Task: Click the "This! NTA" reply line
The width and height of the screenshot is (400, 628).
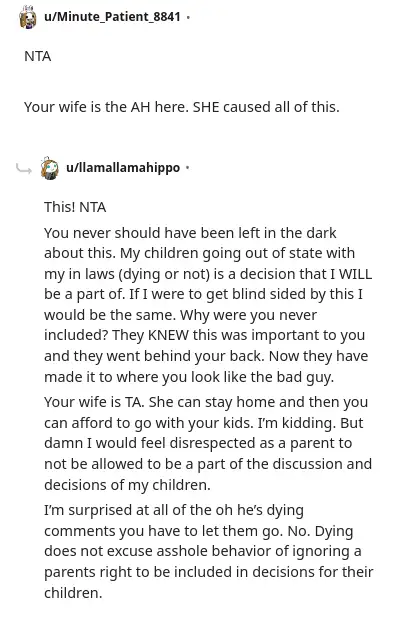Action: [75, 207]
